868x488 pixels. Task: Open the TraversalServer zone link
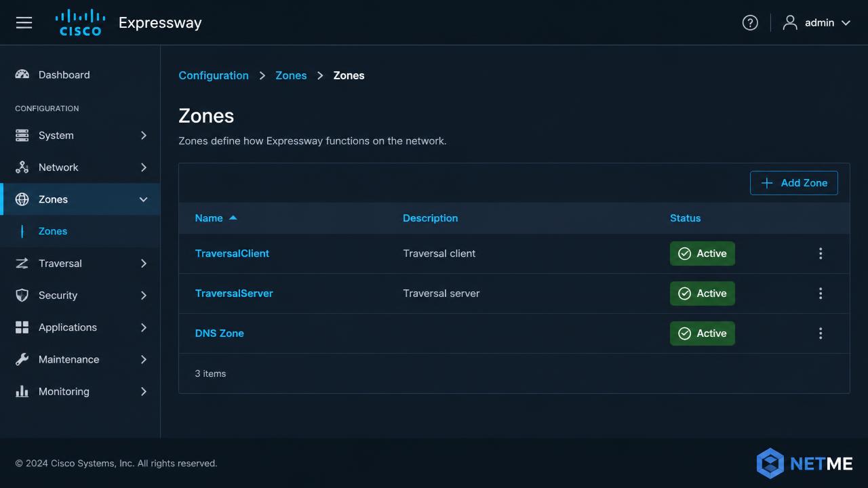click(234, 293)
